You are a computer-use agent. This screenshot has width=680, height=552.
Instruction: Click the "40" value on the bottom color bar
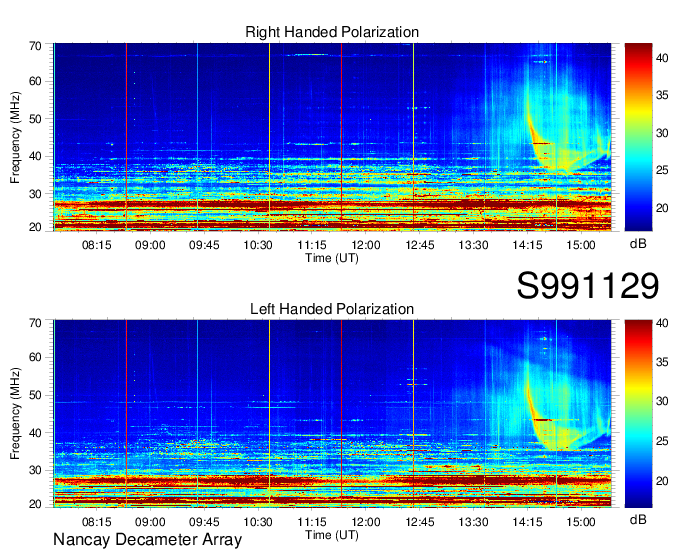pyautogui.click(x=662, y=323)
